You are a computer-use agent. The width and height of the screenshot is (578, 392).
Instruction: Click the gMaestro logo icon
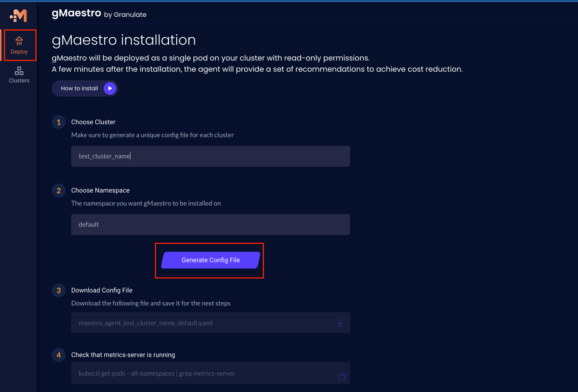coord(19,16)
